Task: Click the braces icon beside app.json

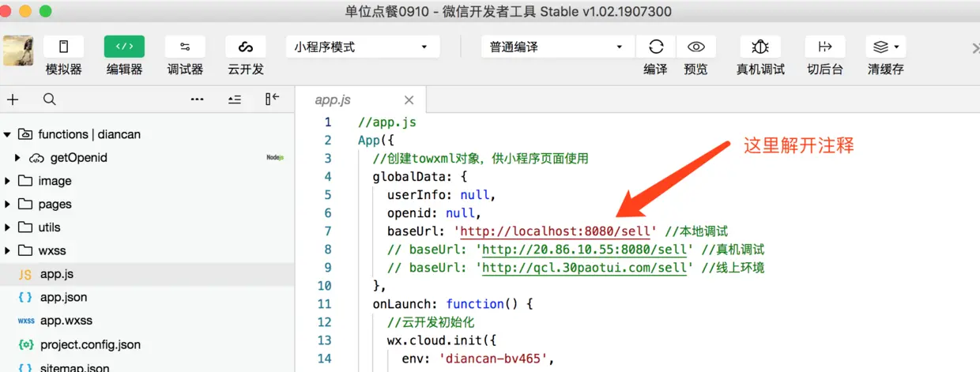Action: click(x=25, y=298)
